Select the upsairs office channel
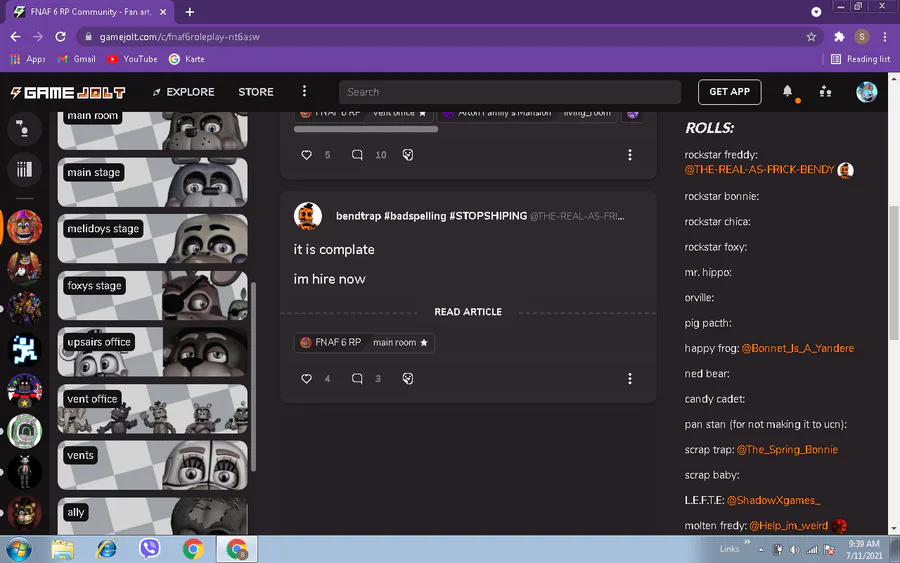900x563 pixels. [x=153, y=352]
